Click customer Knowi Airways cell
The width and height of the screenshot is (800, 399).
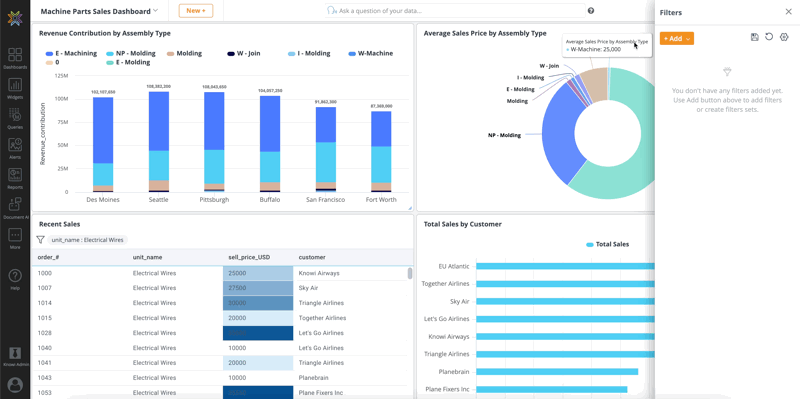pyautogui.click(x=319, y=273)
